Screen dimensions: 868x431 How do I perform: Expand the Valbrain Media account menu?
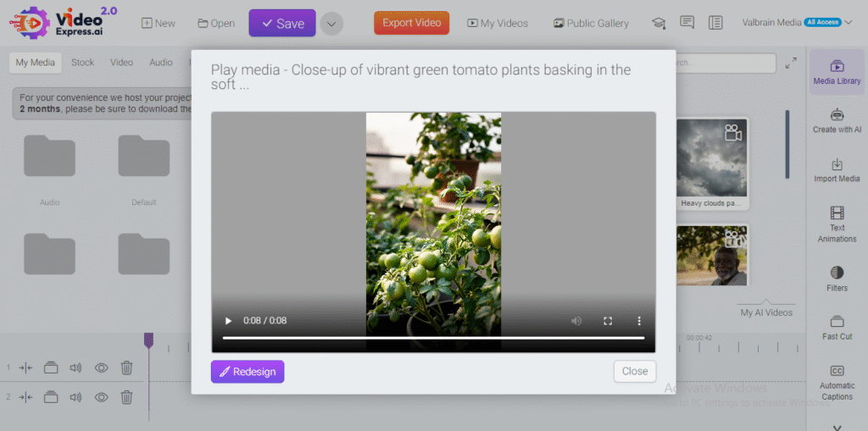coord(797,23)
